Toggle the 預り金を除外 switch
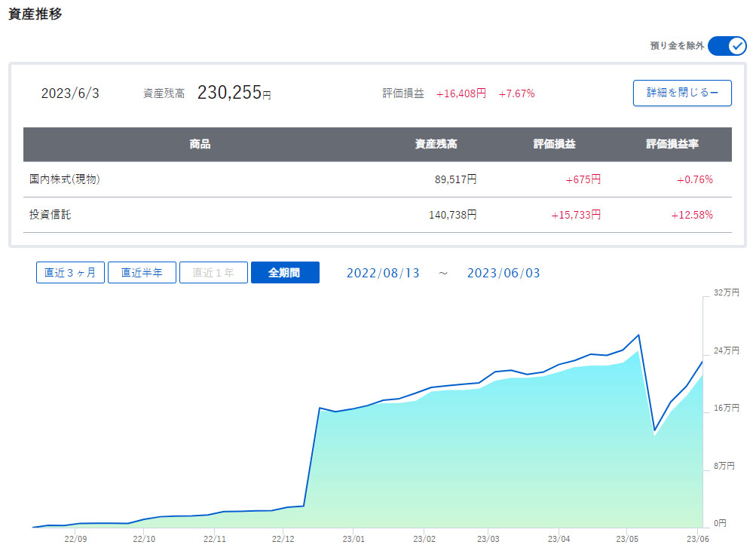This screenshot has height=560, width=753. tap(726, 46)
